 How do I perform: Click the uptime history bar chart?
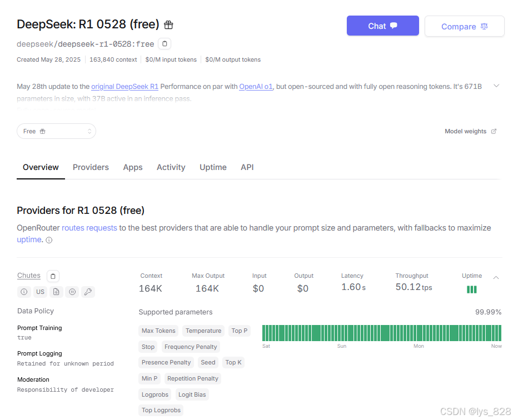381,333
